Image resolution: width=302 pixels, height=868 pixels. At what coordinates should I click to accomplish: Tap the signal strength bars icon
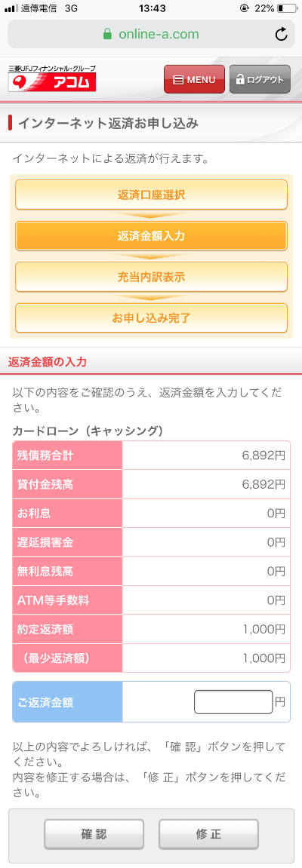(x=11, y=8)
